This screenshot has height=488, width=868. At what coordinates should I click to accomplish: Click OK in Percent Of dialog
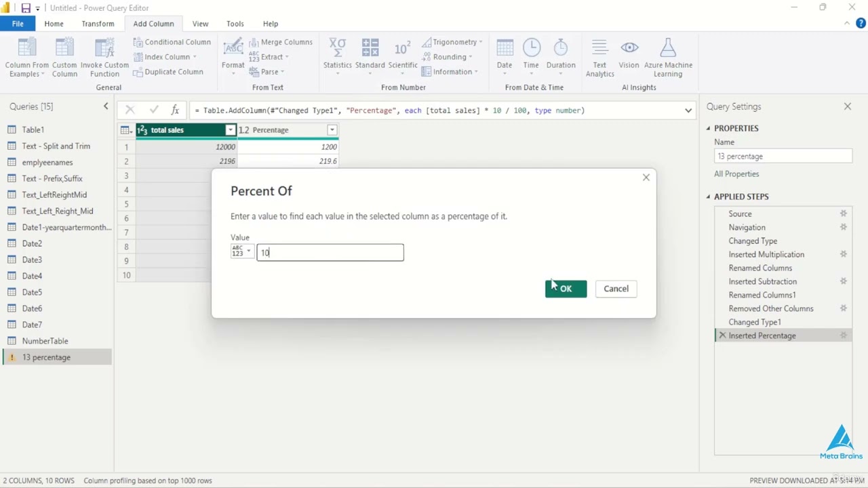(x=566, y=289)
